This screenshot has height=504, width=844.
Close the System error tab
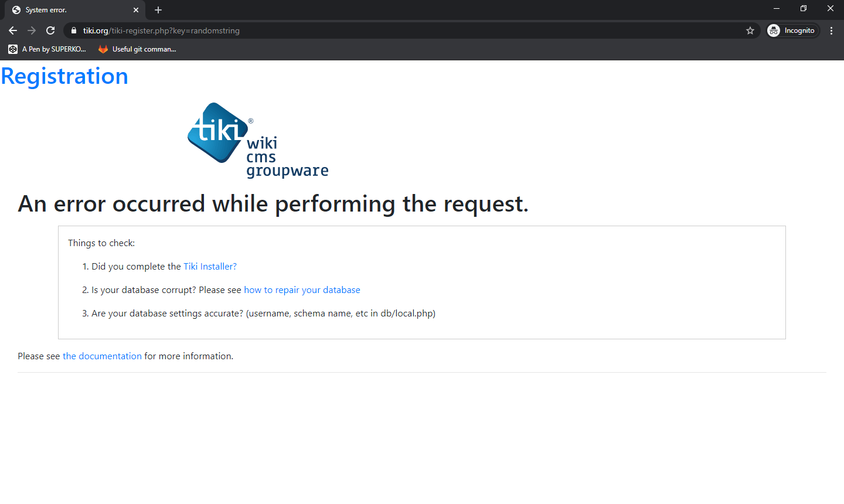136,10
